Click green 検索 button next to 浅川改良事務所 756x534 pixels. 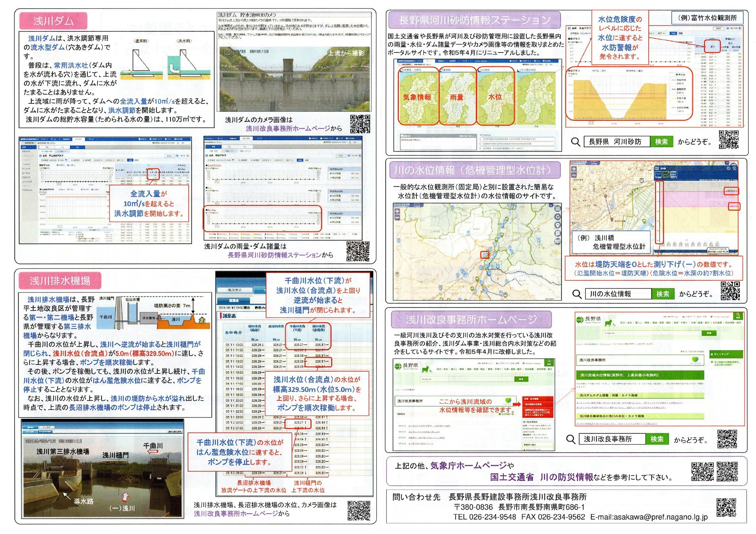pos(657,439)
